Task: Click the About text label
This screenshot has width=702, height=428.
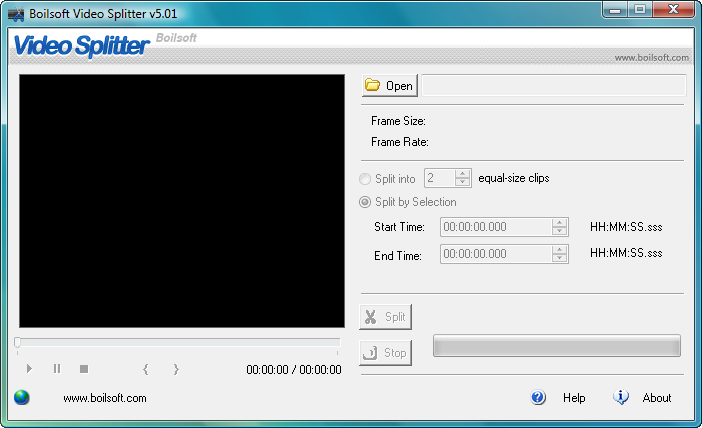Action: [x=657, y=398]
